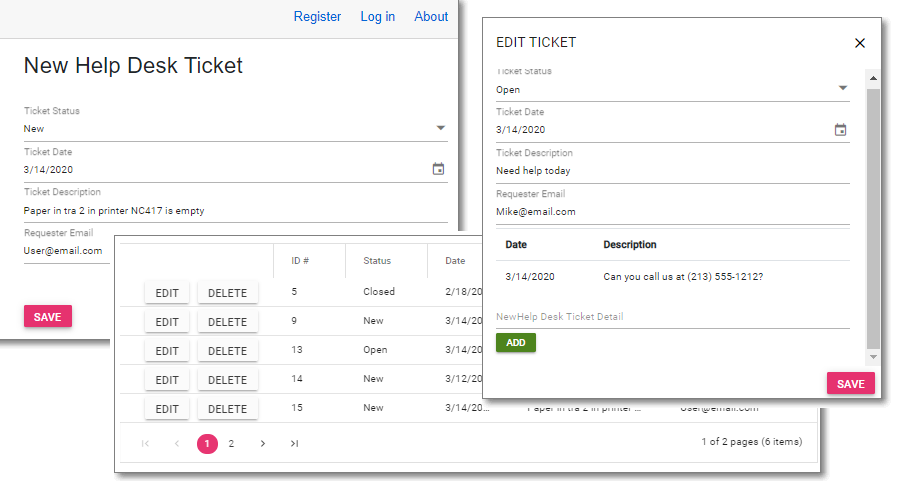Select 'Closed' status cell of ticket 5

pyautogui.click(x=379, y=292)
